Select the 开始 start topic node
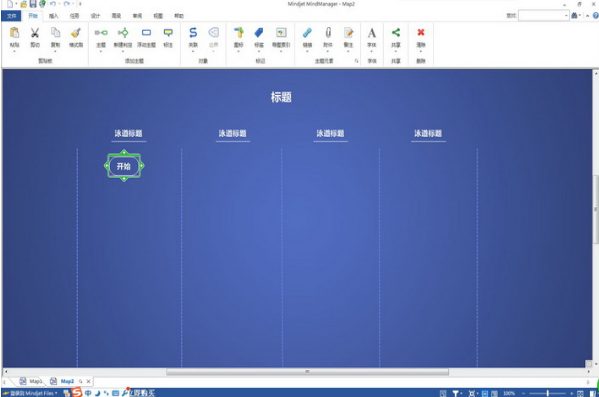Viewport: 599px width, 397px height. click(x=124, y=166)
